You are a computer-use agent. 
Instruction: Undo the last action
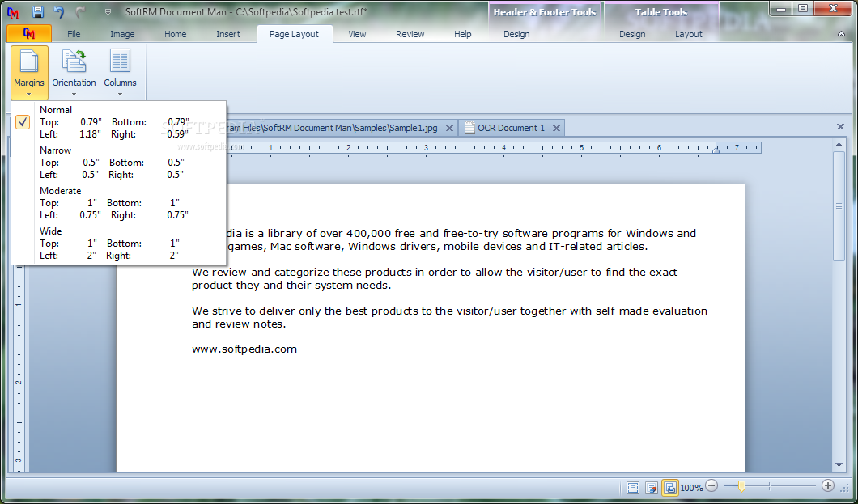pyautogui.click(x=58, y=11)
